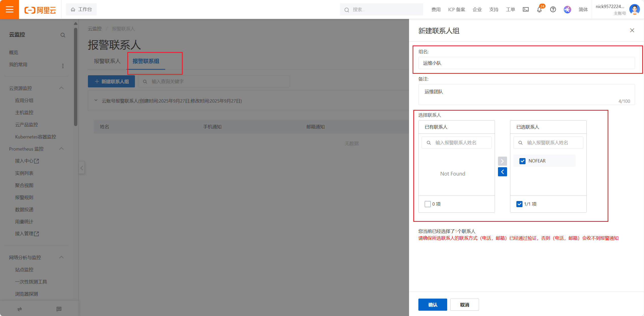Collapse the 云资源监控 sidebar section

click(61, 88)
